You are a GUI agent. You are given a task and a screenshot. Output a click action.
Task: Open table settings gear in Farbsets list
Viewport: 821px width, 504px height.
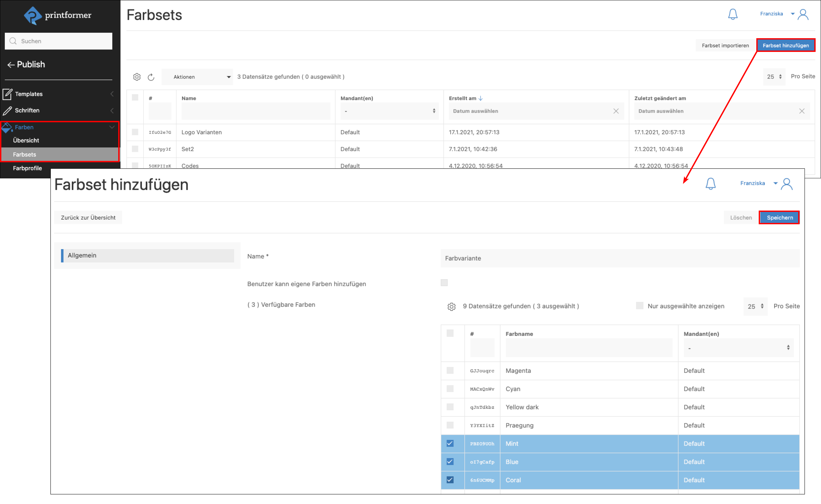pyautogui.click(x=137, y=77)
